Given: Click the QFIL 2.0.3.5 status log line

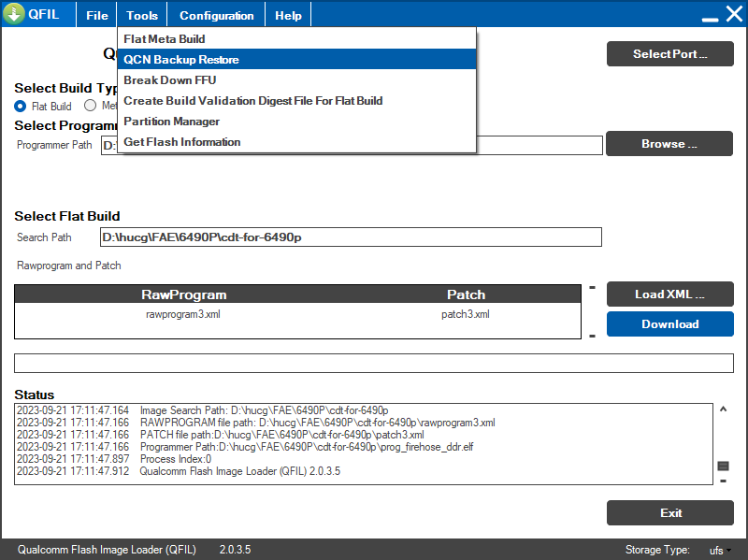Looking at the screenshot, I should (179, 471).
